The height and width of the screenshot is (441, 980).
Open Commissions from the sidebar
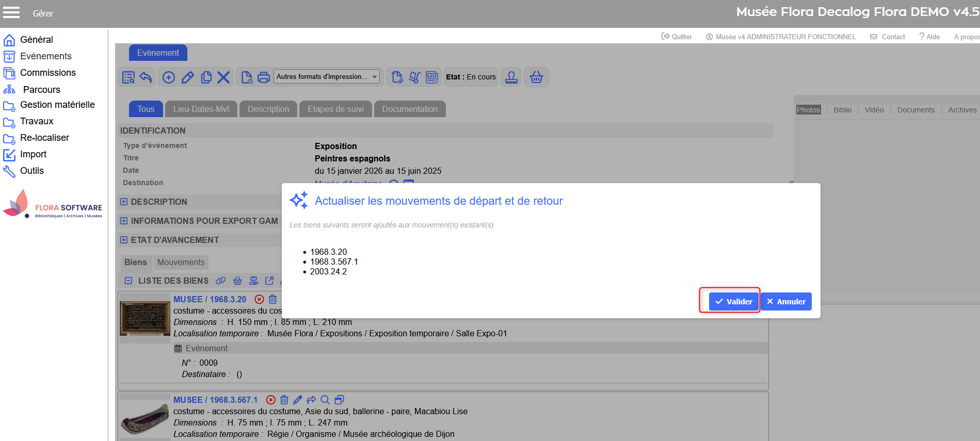pos(40,73)
